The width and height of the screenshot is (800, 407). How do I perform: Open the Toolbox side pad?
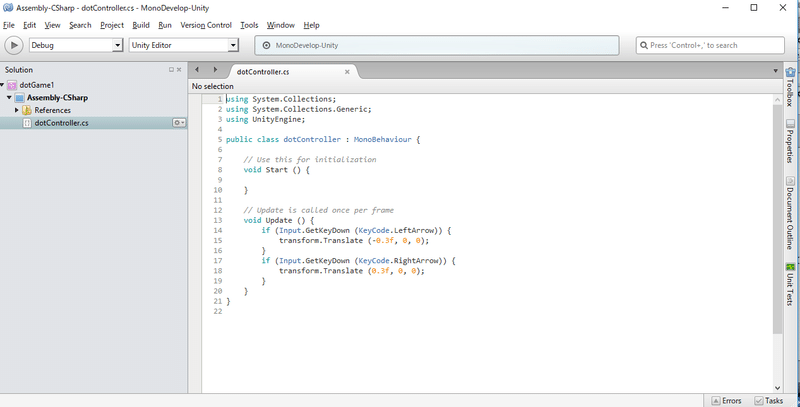(x=790, y=87)
